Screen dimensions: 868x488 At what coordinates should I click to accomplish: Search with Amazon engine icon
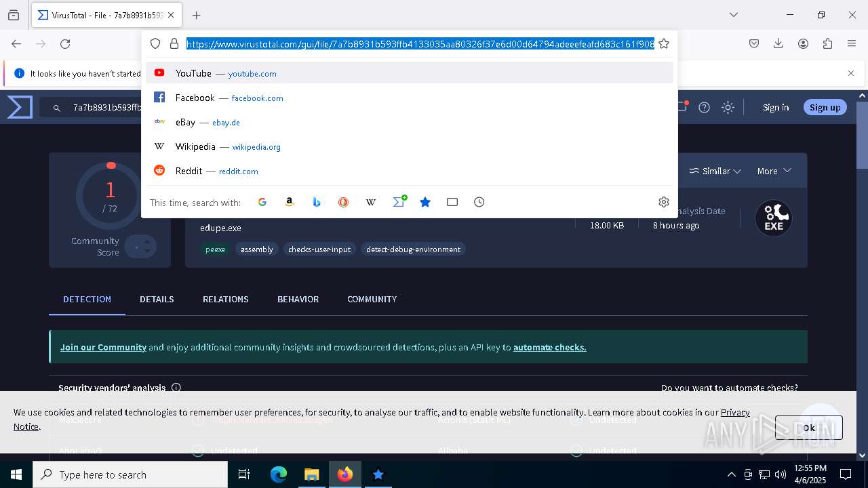click(x=290, y=202)
